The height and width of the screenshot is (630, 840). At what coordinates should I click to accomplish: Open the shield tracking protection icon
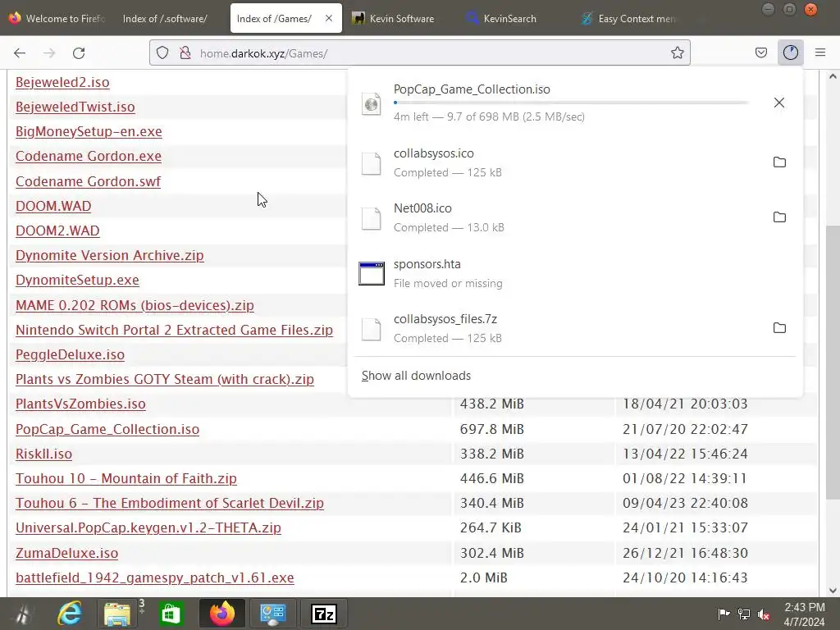(162, 53)
